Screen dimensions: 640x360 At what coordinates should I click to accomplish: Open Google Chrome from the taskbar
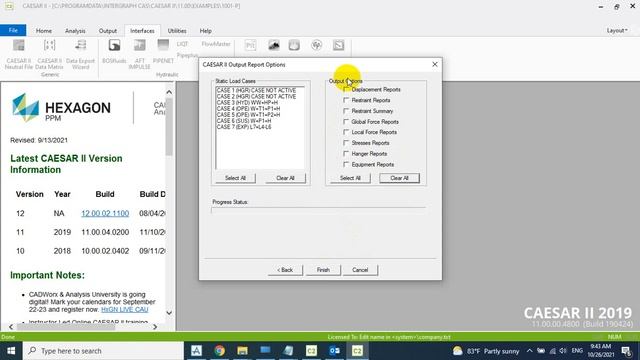click(x=220, y=351)
